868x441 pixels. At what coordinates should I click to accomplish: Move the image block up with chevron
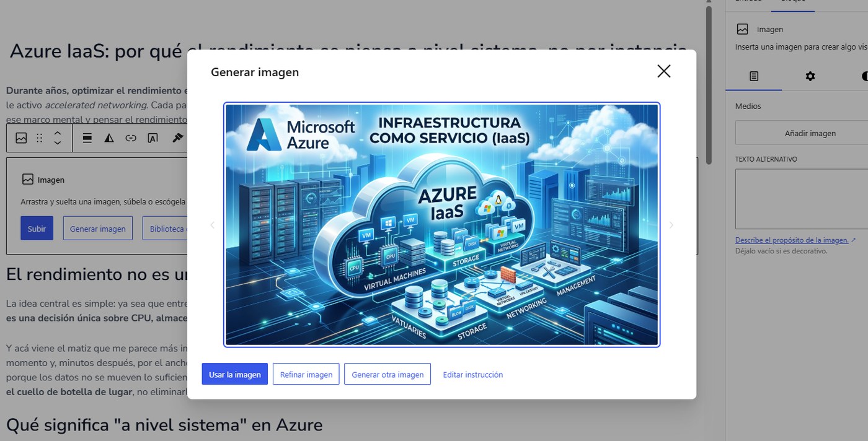(57, 133)
